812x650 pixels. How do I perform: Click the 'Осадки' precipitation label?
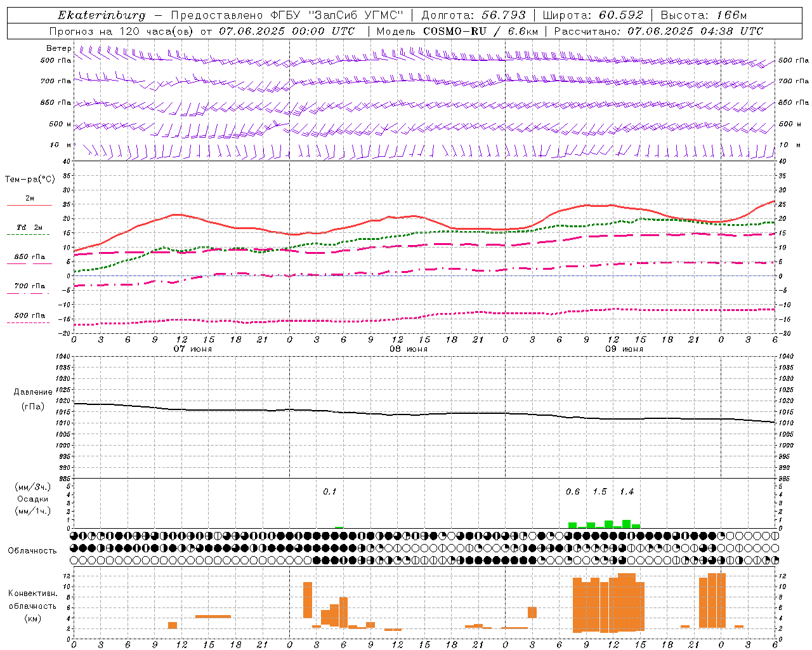[x=33, y=499]
